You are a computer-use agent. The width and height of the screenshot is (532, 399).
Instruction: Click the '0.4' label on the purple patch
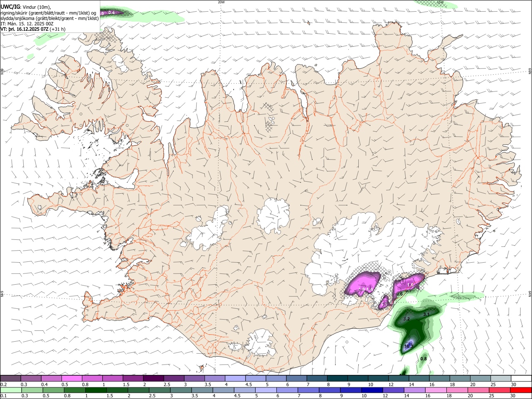(111, 12)
